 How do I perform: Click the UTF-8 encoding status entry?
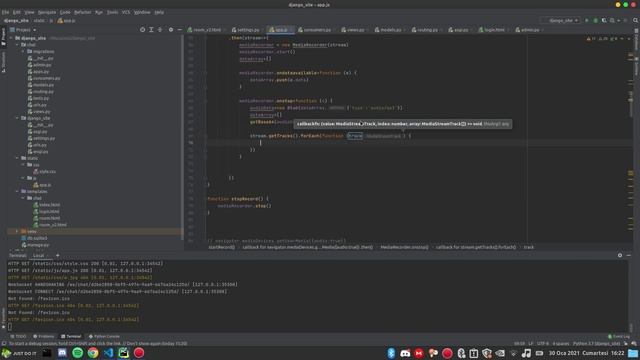tap(542, 344)
